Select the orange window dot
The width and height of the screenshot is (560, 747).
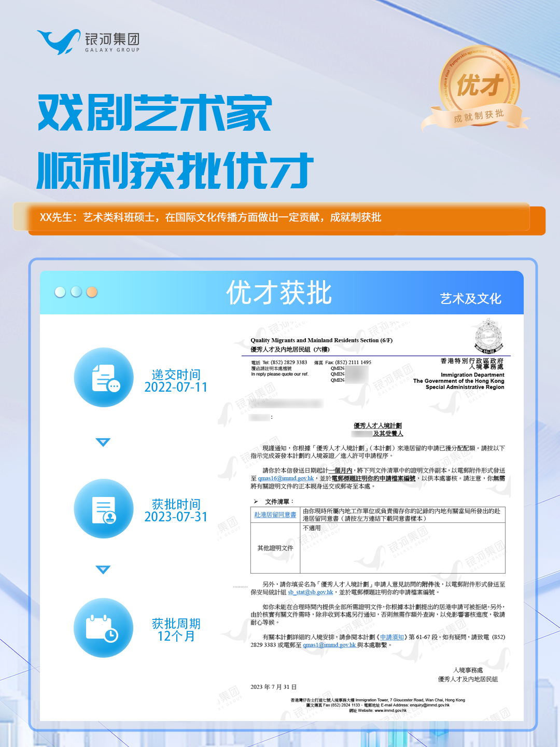tap(91, 293)
